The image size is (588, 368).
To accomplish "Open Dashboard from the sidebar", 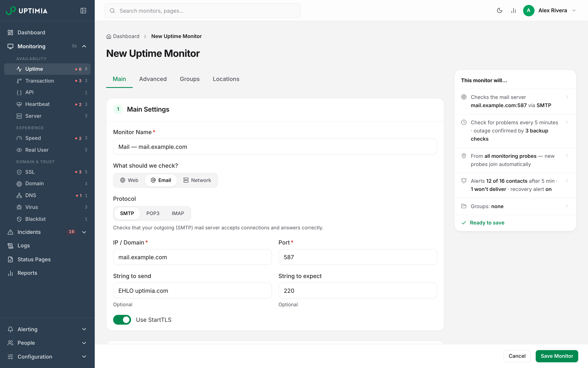I will pyautogui.click(x=47, y=33).
